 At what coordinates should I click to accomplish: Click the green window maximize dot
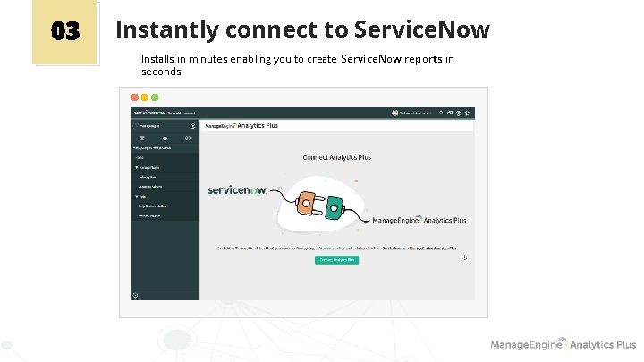[x=155, y=97]
